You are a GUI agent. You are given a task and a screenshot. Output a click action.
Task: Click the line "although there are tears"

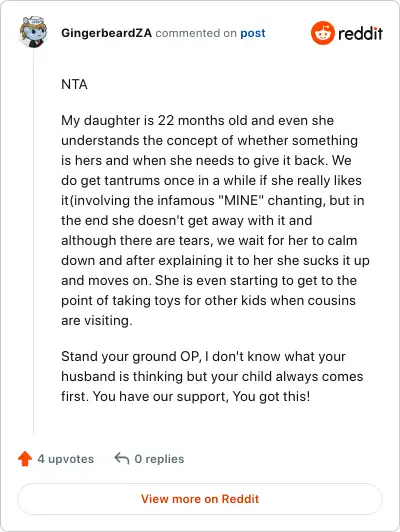[x=209, y=240]
